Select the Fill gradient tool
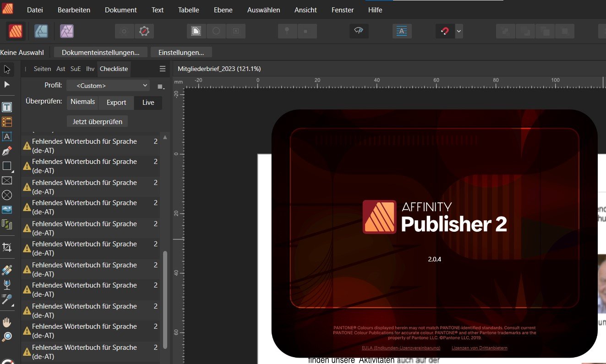This screenshot has height=364, width=606. (7, 270)
